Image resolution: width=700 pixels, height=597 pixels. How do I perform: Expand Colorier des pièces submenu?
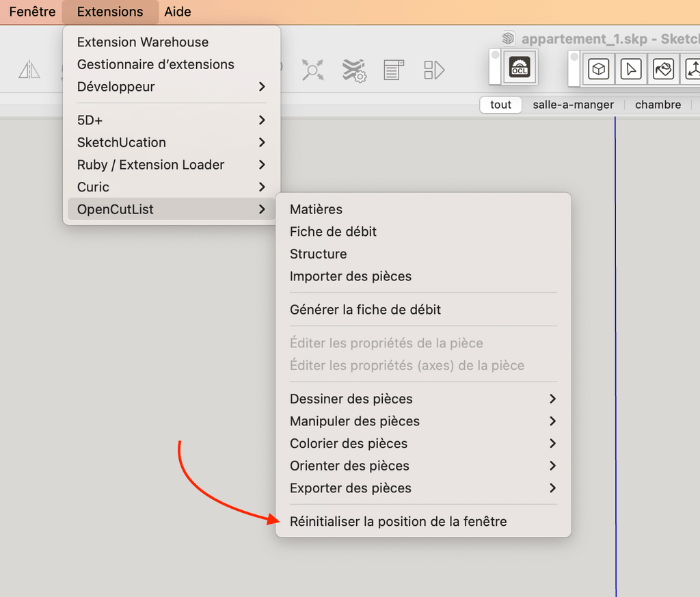(423, 443)
